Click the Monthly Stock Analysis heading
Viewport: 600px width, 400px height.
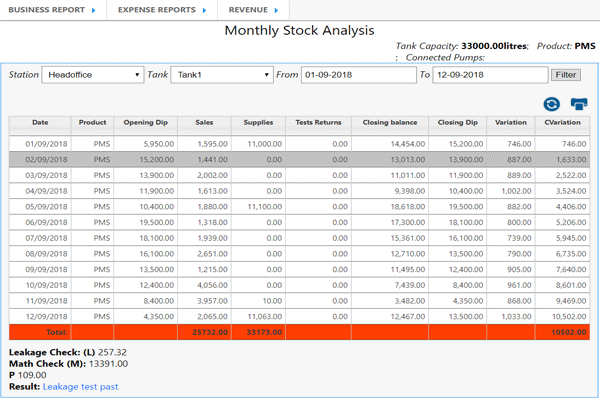click(x=299, y=31)
